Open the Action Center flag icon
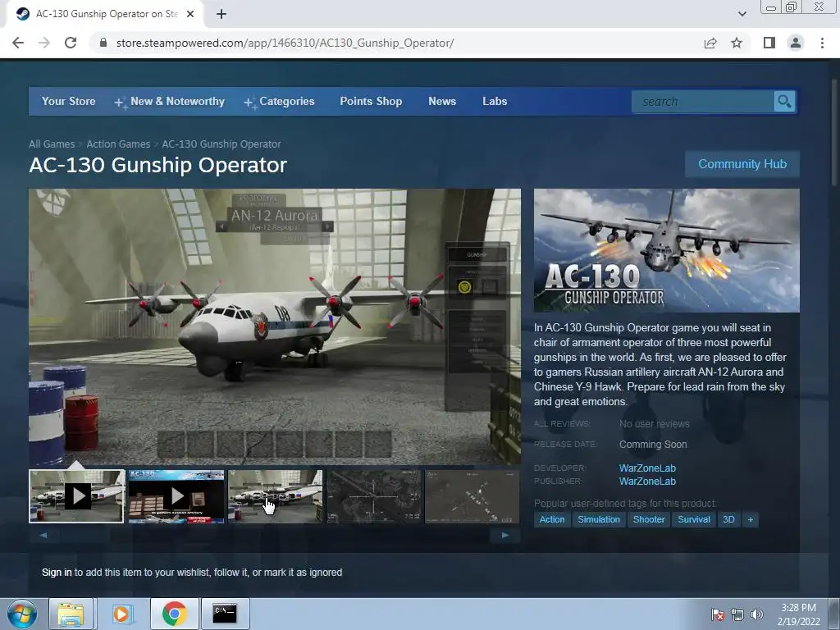 click(717, 614)
